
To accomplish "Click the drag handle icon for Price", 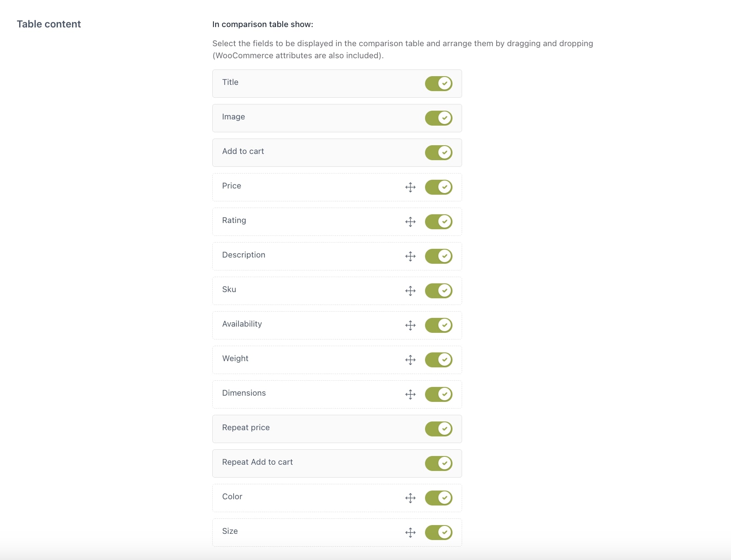I will click(410, 187).
